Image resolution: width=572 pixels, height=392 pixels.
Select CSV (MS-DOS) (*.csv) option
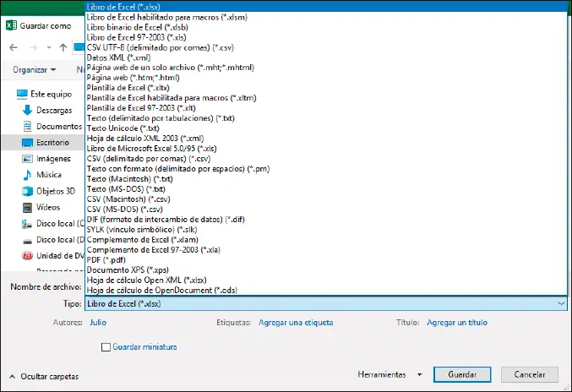click(x=326, y=210)
